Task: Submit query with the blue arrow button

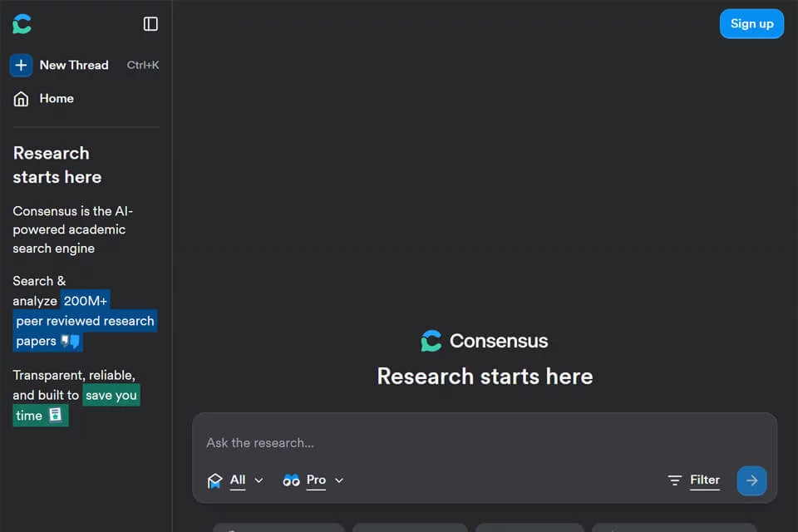Action: [751, 480]
